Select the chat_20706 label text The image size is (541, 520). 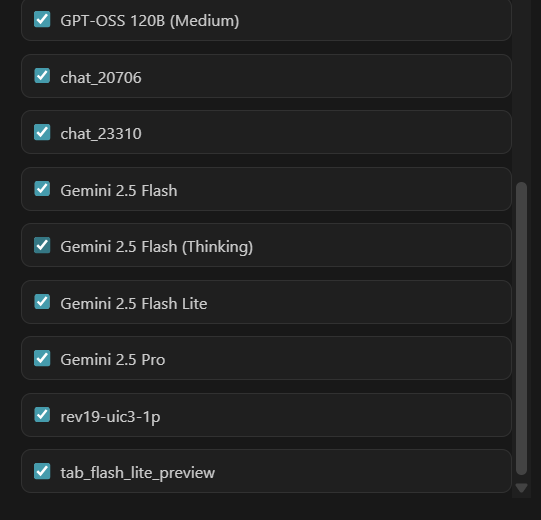[x=101, y=78]
